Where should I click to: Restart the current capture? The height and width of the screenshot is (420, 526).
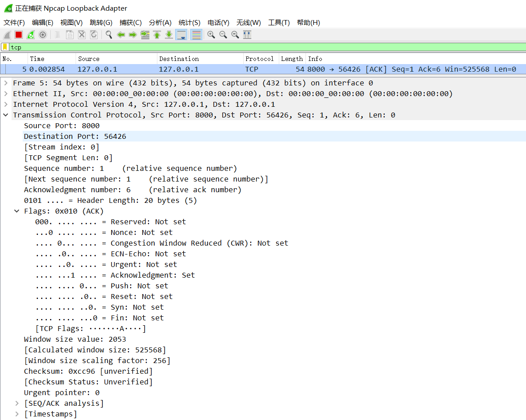(31, 35)
